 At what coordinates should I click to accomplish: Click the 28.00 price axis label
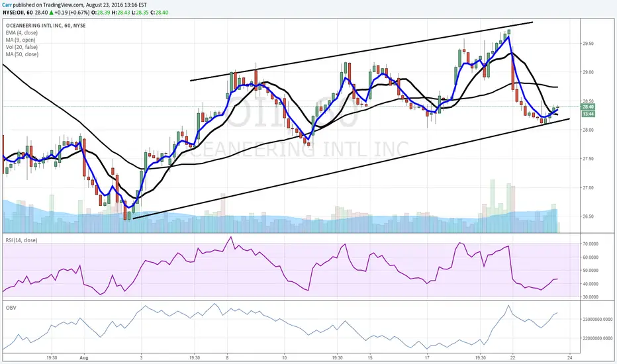coord(588,130)
